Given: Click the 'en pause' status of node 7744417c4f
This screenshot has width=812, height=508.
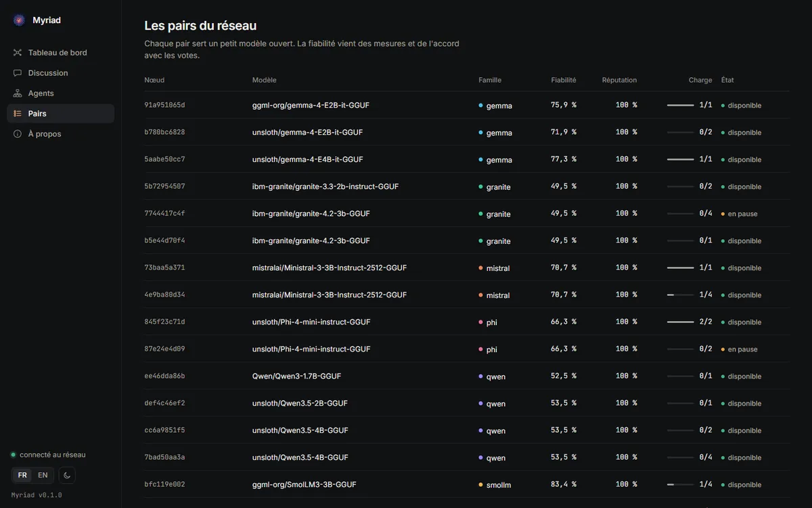Looking at the screenshot, I should click(739, 214).
